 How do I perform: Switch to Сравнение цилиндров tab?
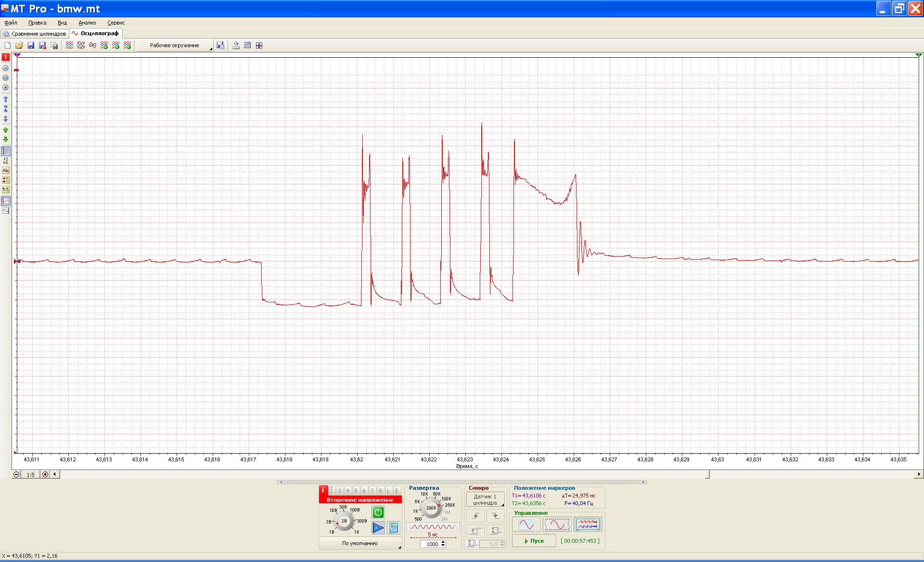pyautogui.click(x=35, y=34)
